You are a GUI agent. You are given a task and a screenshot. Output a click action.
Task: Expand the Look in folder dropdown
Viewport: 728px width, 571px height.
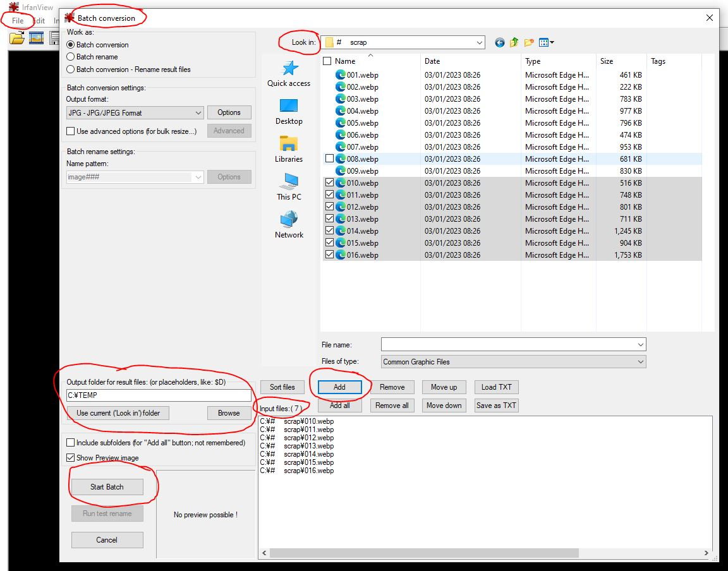pyautogui.click(x=403, y=42)
